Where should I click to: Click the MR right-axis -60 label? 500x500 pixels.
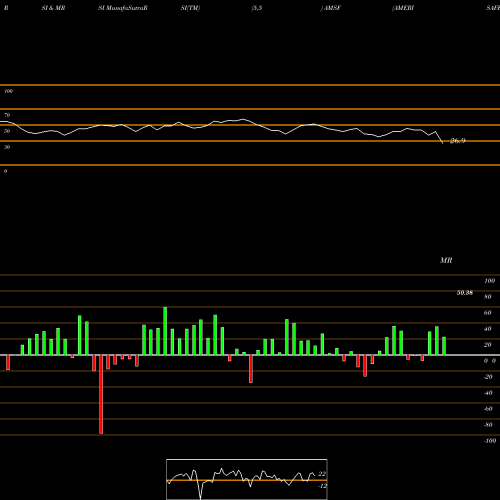point(488,409)
